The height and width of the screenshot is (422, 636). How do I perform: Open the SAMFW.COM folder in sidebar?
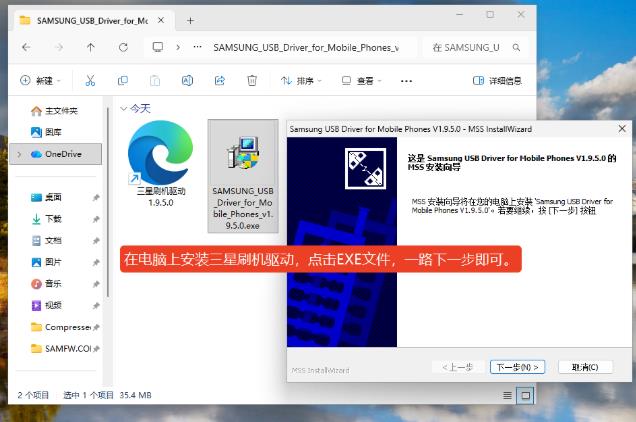click(61, 349)
